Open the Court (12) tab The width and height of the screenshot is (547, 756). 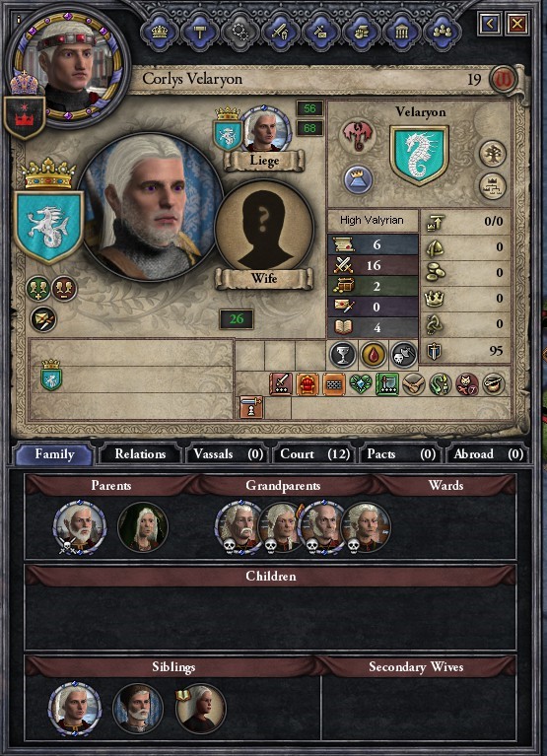click(x=314, y=454)
